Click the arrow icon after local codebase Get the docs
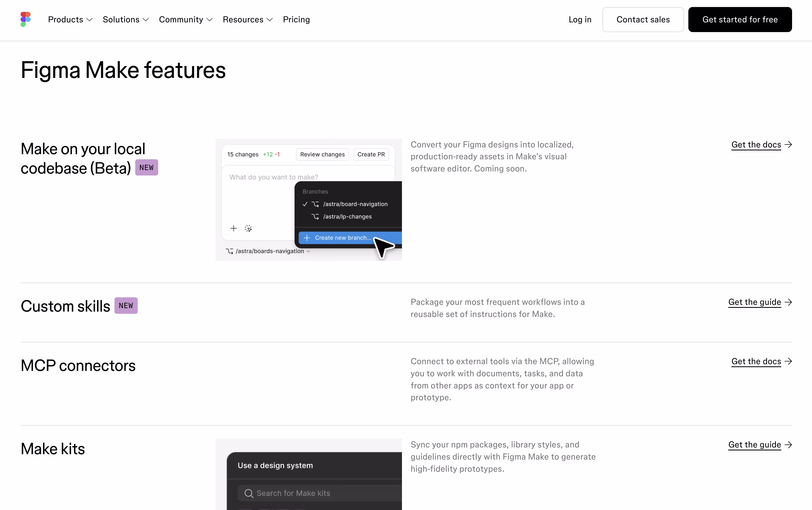Viewport: 812px width, 510px height. point(788,145)
